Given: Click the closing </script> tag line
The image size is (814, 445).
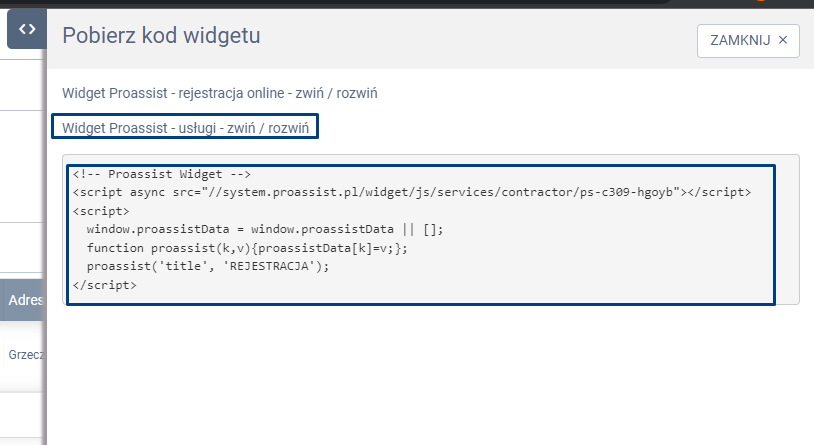Looking at the screenshot, I should pyautogui.click(x=105, y=285).
